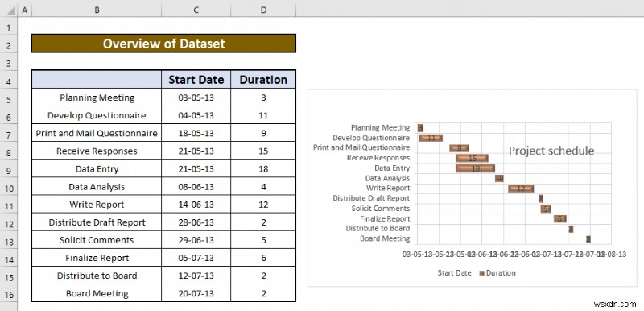Click the Finalize Report bar in chart

(x=559, y=219)
